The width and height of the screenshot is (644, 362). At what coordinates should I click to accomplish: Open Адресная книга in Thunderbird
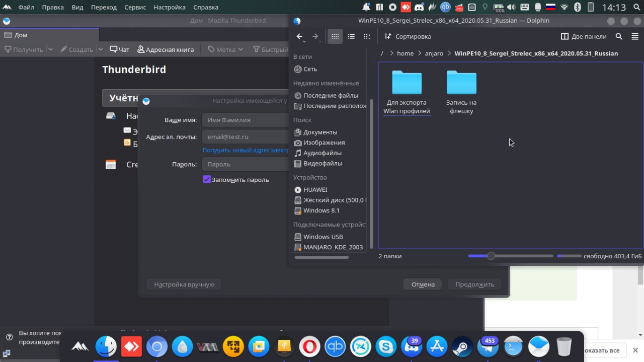click(166, 49)
